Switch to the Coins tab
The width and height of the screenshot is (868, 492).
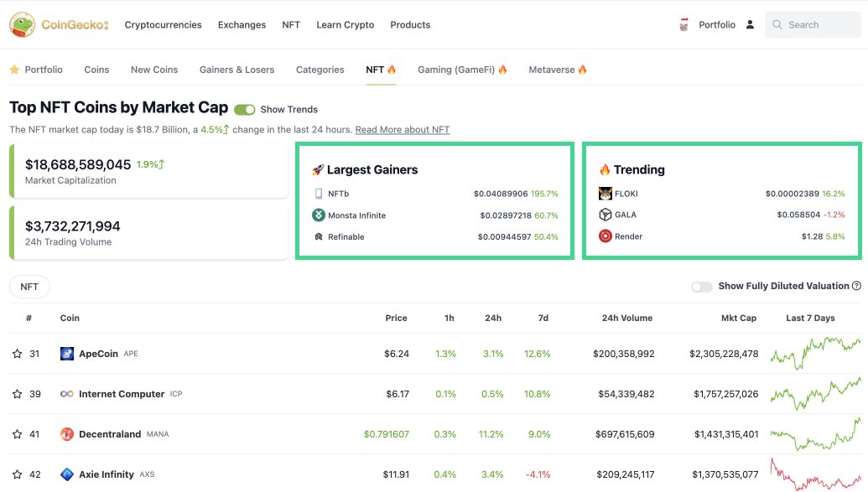[97, 70]
